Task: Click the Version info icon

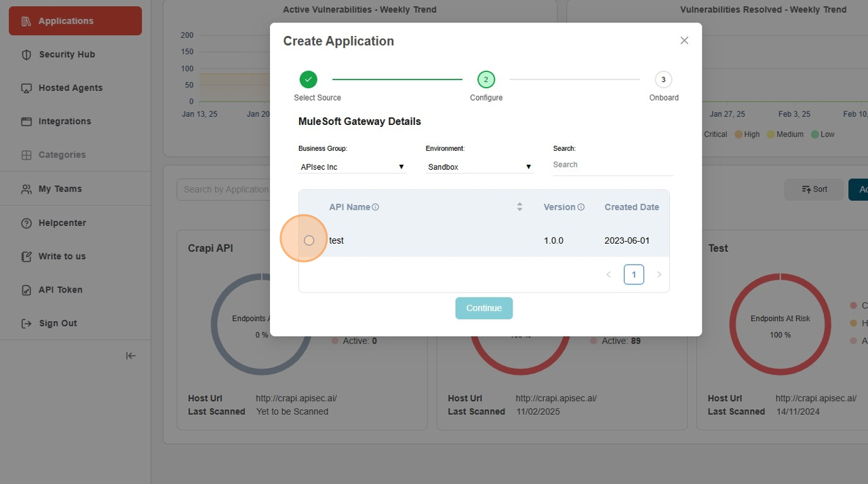Action: click(x=581, y=207)
